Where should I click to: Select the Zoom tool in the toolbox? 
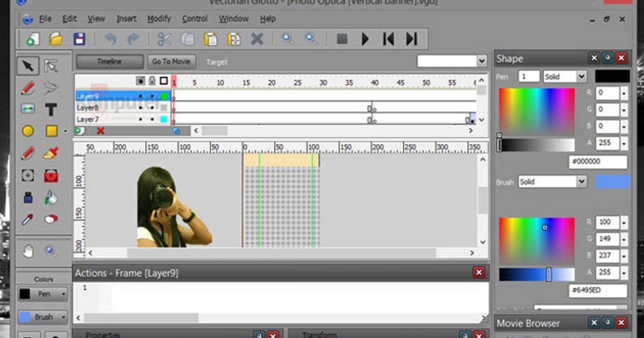pyautogui.click(x=51, y=251)
